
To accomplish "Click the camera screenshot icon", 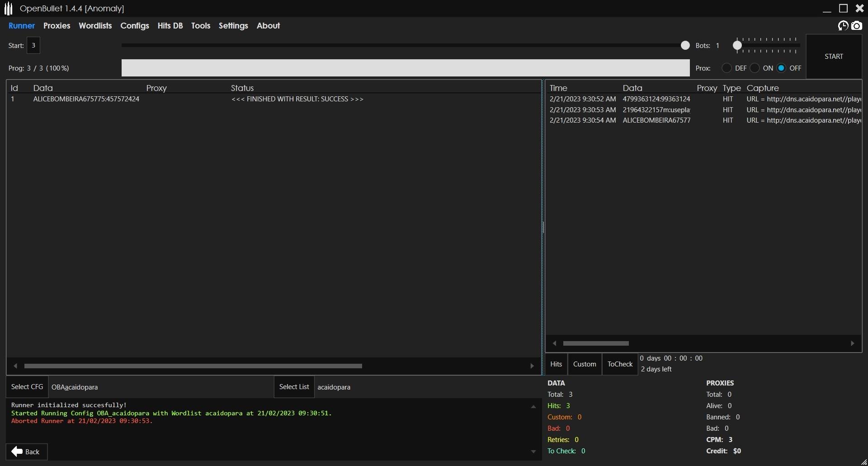I will pos(857,26).
